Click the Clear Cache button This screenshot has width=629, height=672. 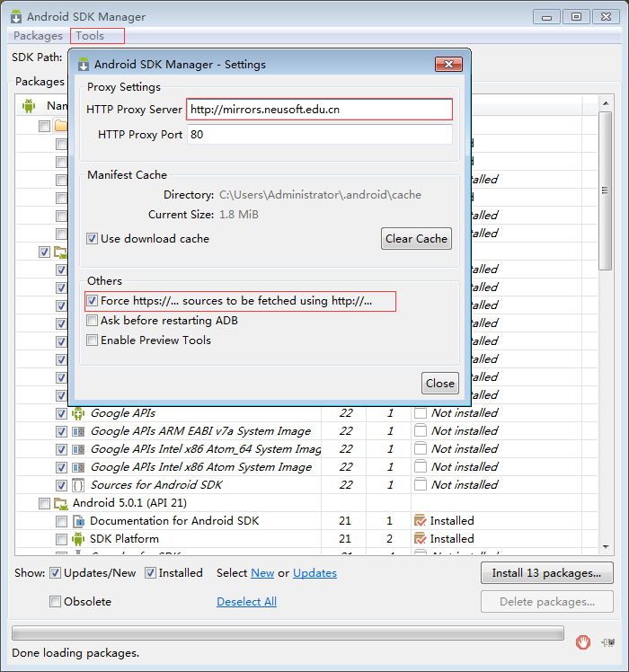coord(416,239)
